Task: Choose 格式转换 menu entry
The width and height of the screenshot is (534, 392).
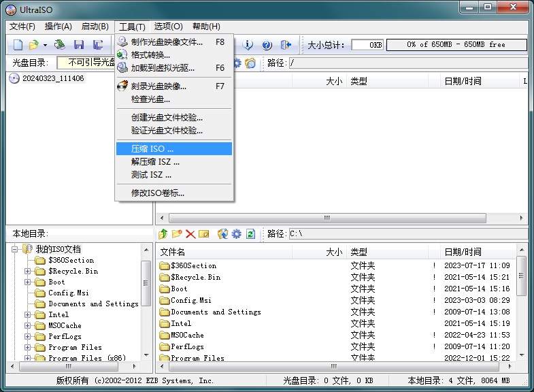Action: click(174, 55)
